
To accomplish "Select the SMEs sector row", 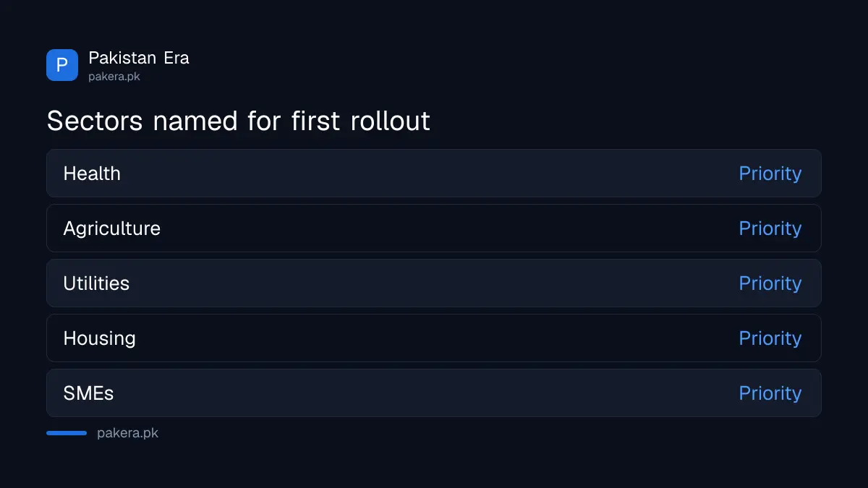I will pyautogui.click(x=434, y=393).
